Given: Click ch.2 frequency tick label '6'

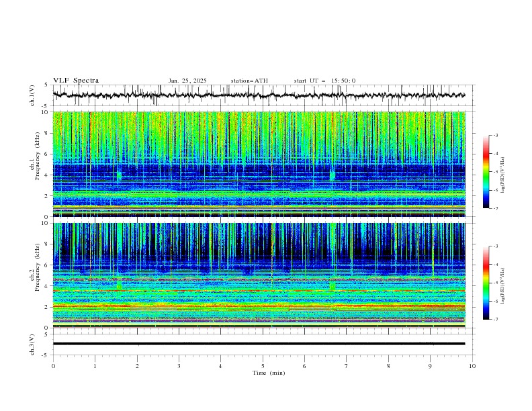Looking at the screenshot, I should click(47, 265).
